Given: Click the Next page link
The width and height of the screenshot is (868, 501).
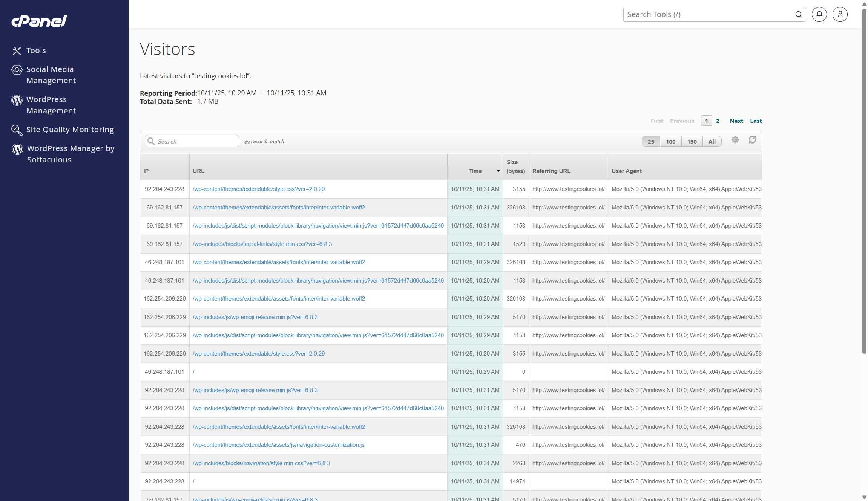Looking at the screenshot, I should pos(736,121).
